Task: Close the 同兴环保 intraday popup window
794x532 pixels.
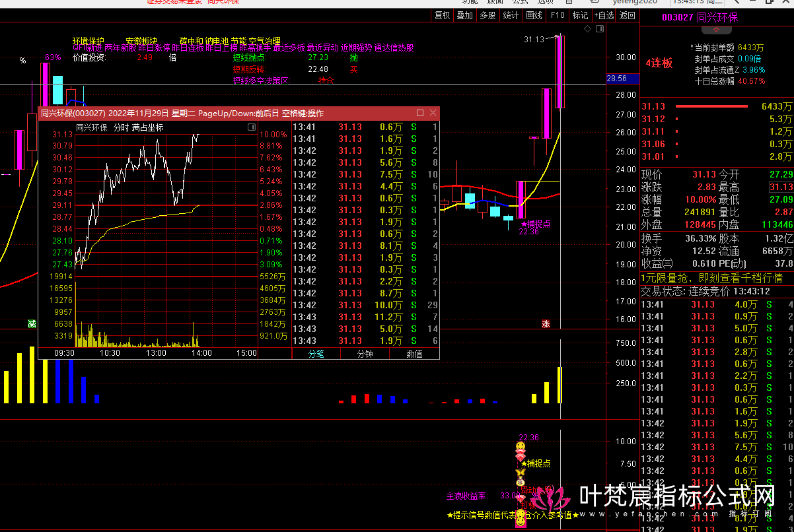Action: (x=433, y=113)
